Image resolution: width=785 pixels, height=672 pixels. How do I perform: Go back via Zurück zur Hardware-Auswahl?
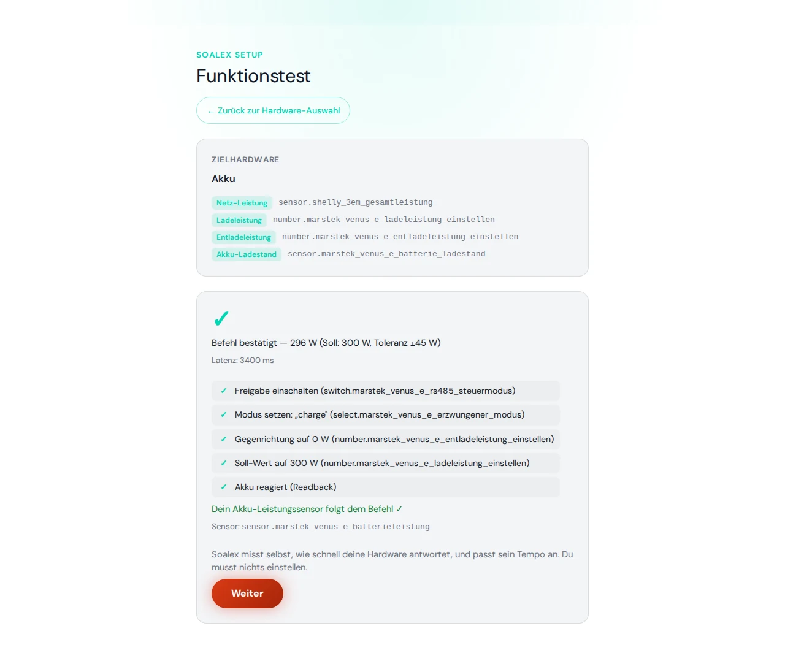(x=273, y=110)
